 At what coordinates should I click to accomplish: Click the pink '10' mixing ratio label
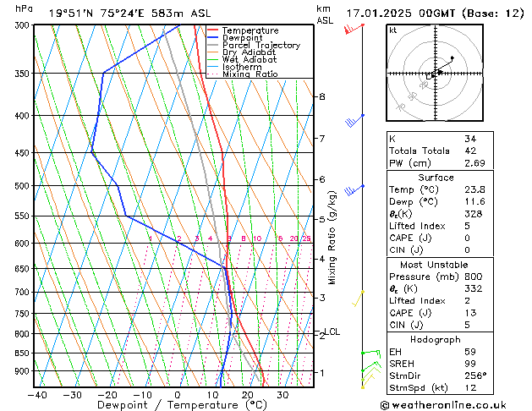coord(257,238)
